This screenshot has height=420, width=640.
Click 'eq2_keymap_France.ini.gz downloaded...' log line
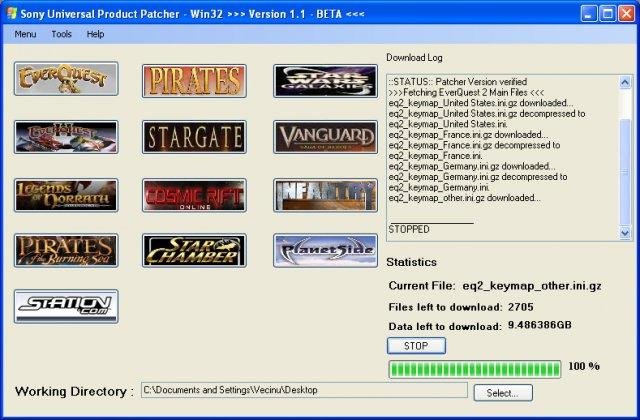point(469,135)
